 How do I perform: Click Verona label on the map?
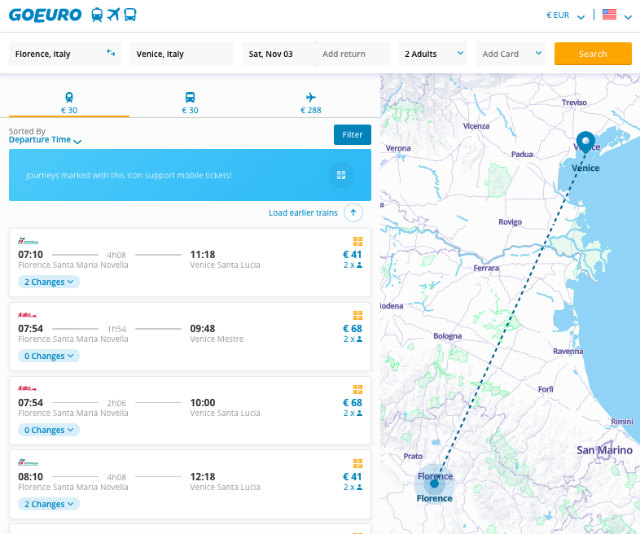(x=398, y=148)
